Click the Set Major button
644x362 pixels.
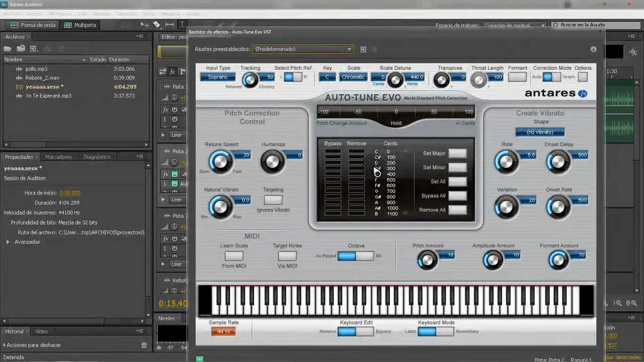[x=457, y=153]
